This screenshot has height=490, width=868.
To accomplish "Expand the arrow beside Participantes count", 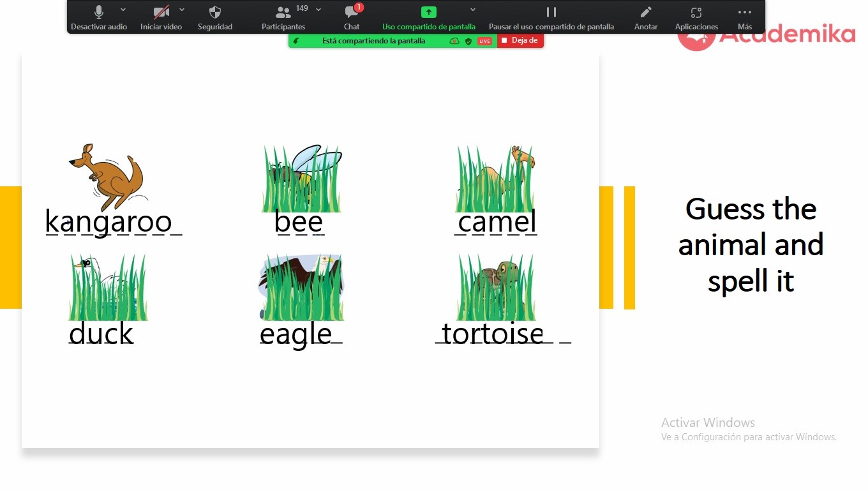I will point(318,10).
